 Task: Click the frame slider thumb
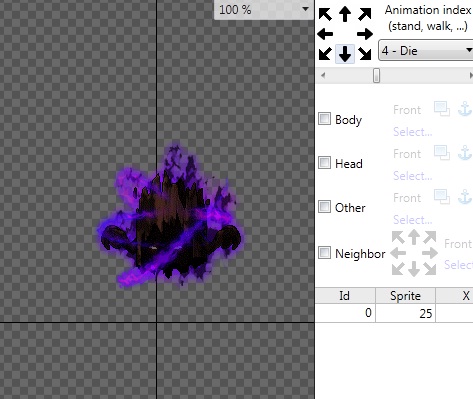tap(376, 76)
